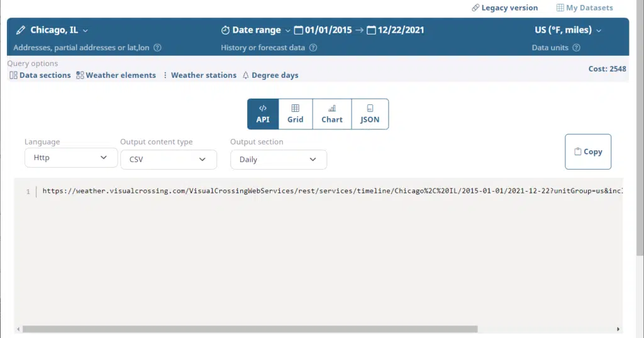The height and width of the screenshot is (338, 644).
Task: Expand the Output section Daily dropdown
Action: 278,160
